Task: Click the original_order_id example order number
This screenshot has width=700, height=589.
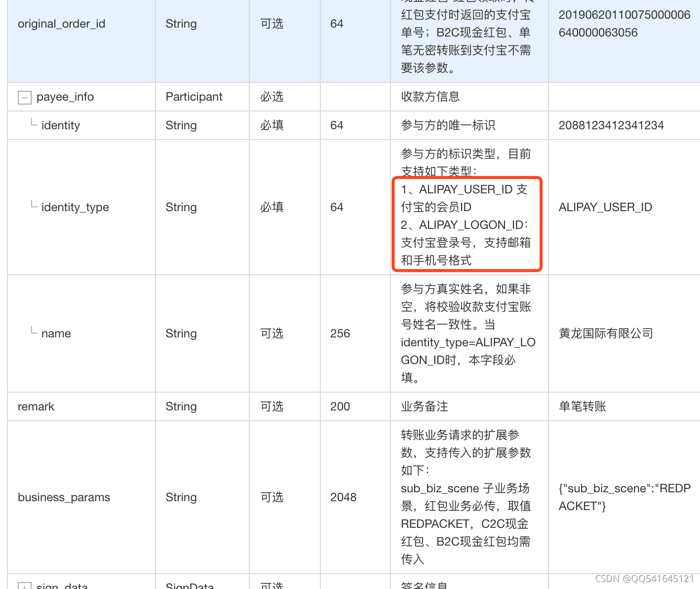Action: [x=624, y=24]
